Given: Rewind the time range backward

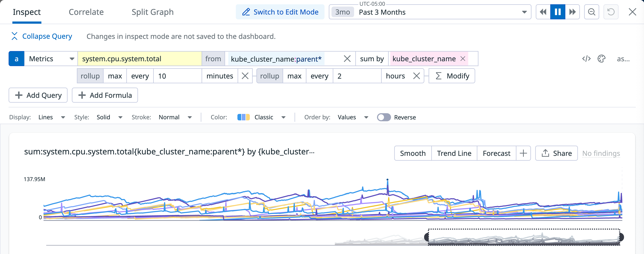Looking at the screenshot, I should point(543,12).
